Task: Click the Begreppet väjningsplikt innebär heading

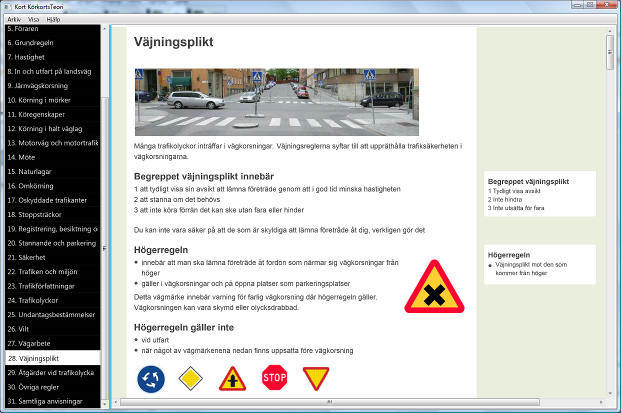Action: tap(204, 177)
